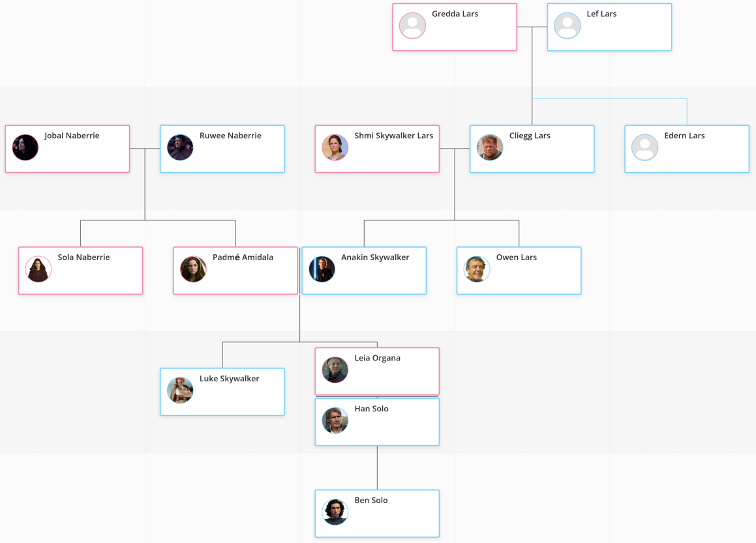Screen dimensions: 756x543
Task: Click Edern Lars's placeholder avatar icon
Action: (x=644, y=148)
